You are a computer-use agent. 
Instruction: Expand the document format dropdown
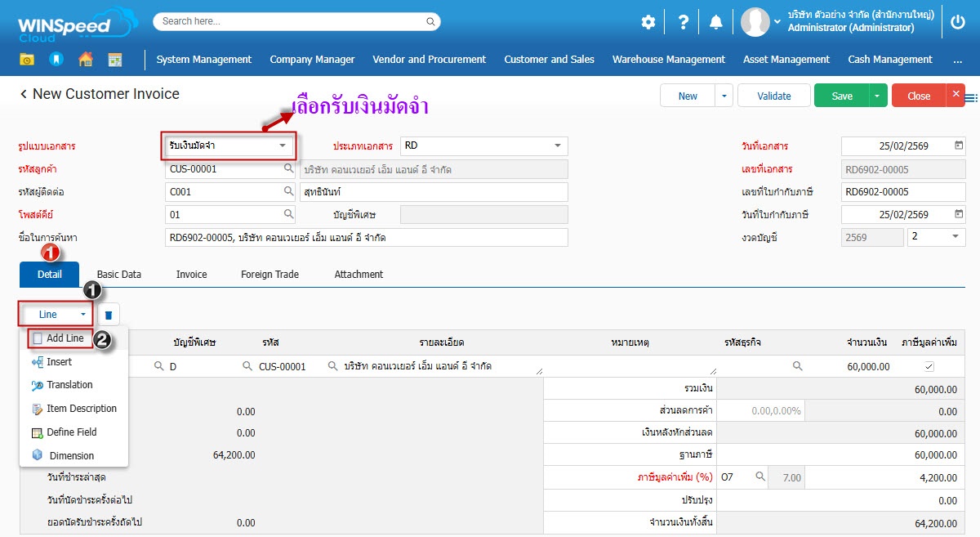coord(283,145)
